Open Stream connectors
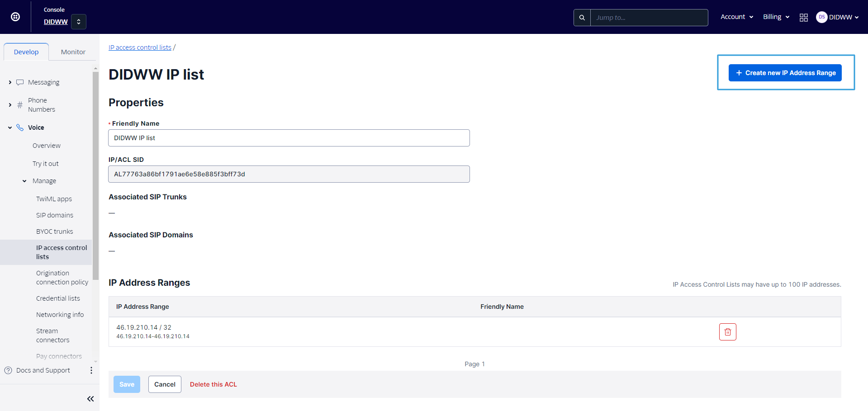 click(53, 335)
